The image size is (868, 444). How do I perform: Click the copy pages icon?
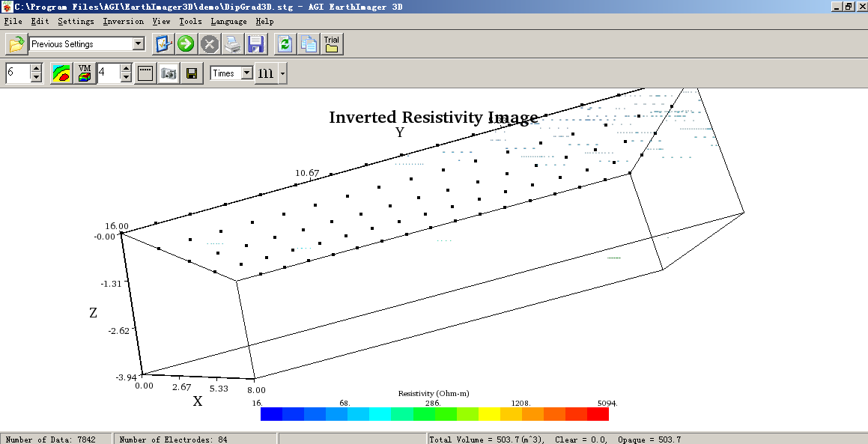pos(309,43)
